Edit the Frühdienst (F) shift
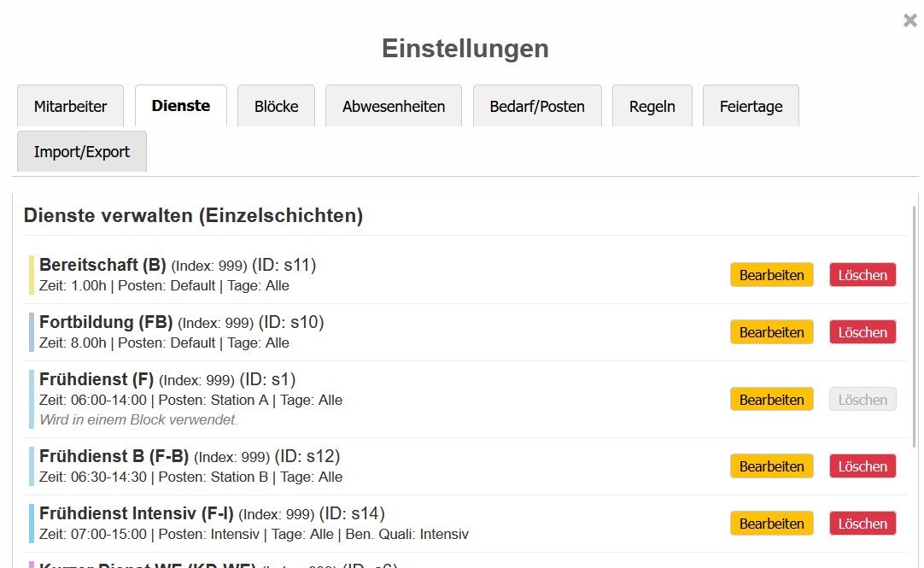Screen dimensions: 924x568 coord(771,400)
